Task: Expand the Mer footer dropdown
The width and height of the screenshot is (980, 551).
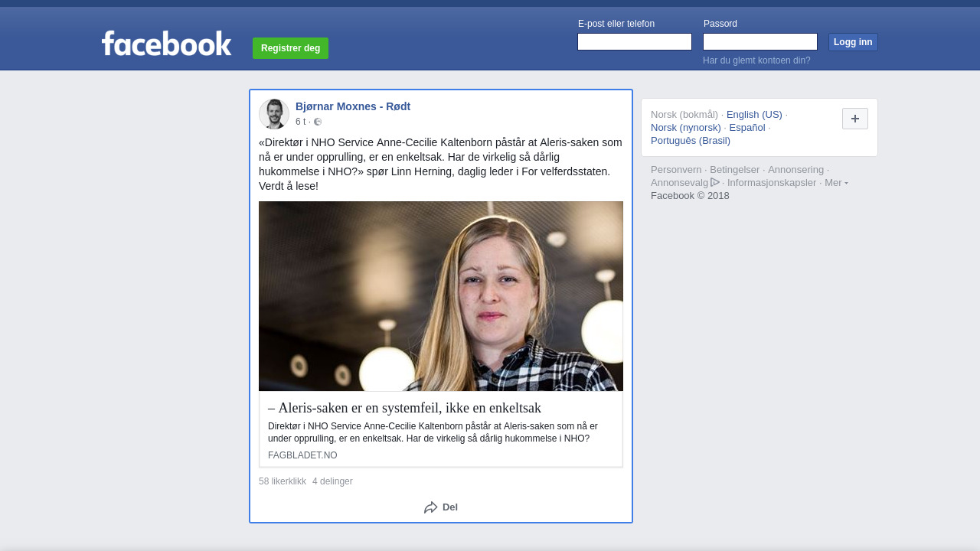Action: pos(836,182)
